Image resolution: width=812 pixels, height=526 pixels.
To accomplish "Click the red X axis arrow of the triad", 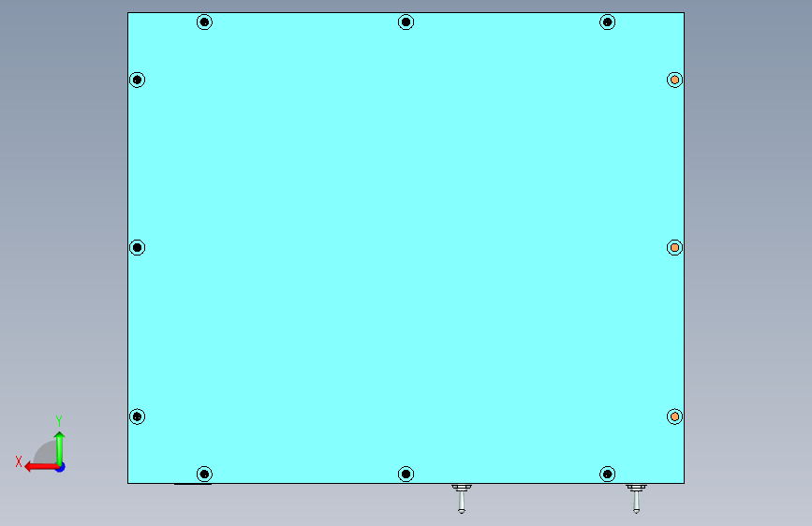I will [40, 467].
